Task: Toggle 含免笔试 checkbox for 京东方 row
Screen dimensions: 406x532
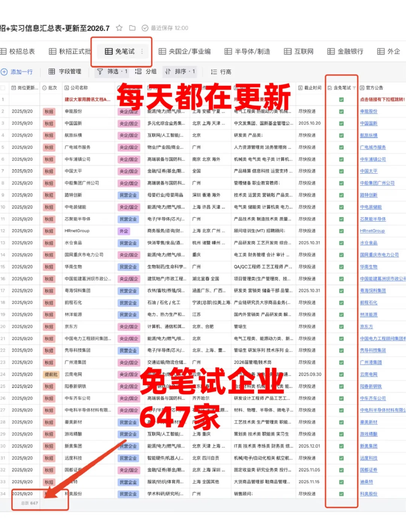Action: coord(341,327)
